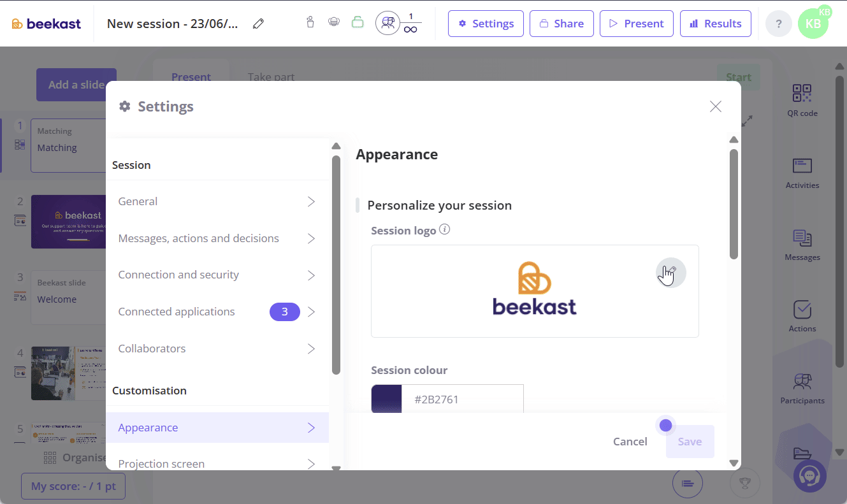Expand General settings section
This screenshot has width=847, height=504.
[217, 201]
